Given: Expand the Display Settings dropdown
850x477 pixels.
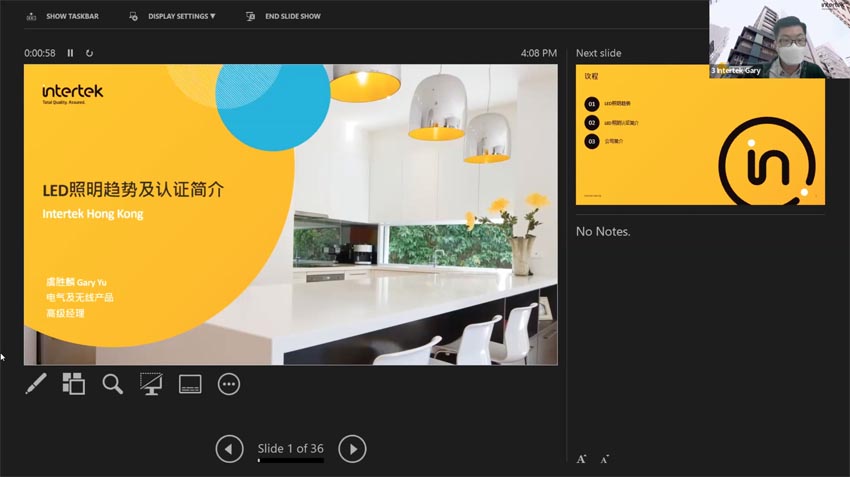Looking at the screenshot, I should point(173,16).
